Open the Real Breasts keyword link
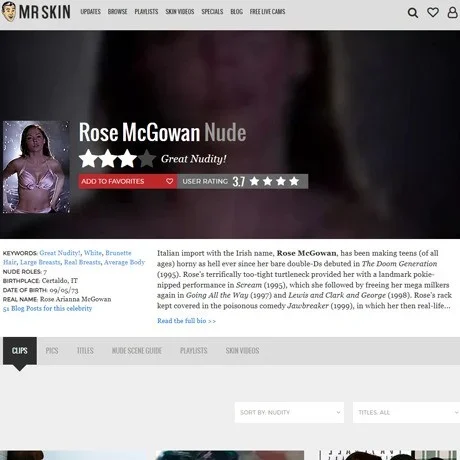The width and height of the screenshot is (460, 460). click(82, 262)
